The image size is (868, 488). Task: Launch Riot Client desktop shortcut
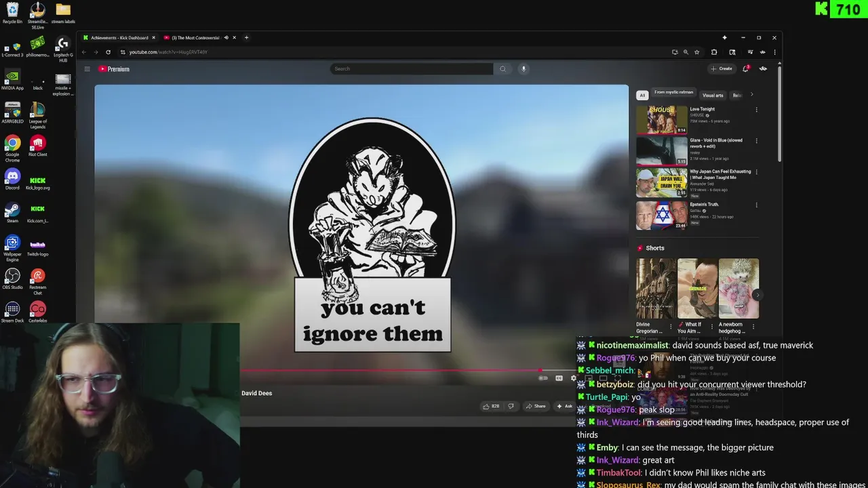[38, 146]
